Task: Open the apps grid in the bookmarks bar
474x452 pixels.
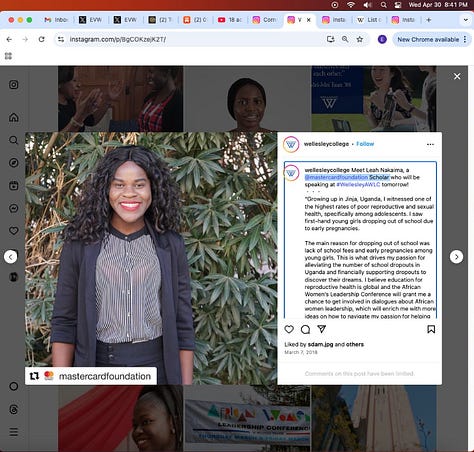Action: click(x=8, y=56)
